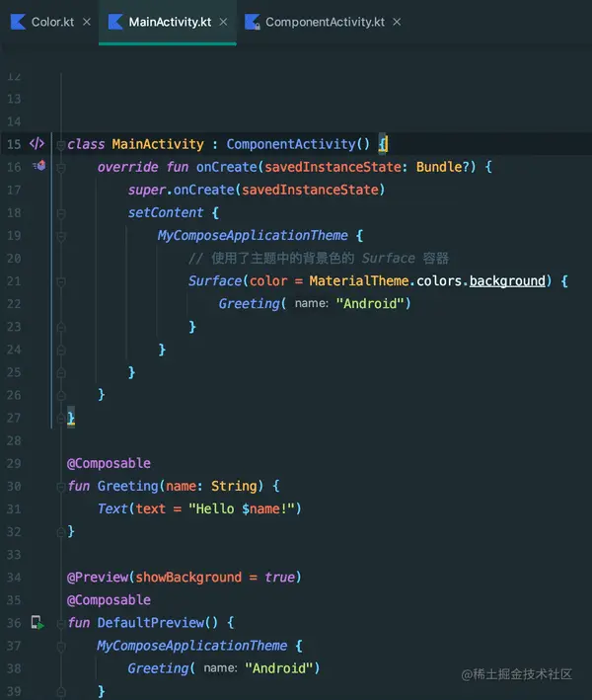Run DefaultPreview using gutter icon on line 36
Image resolution: width=592 pixels, height=700 pixels.
point(37,622)
